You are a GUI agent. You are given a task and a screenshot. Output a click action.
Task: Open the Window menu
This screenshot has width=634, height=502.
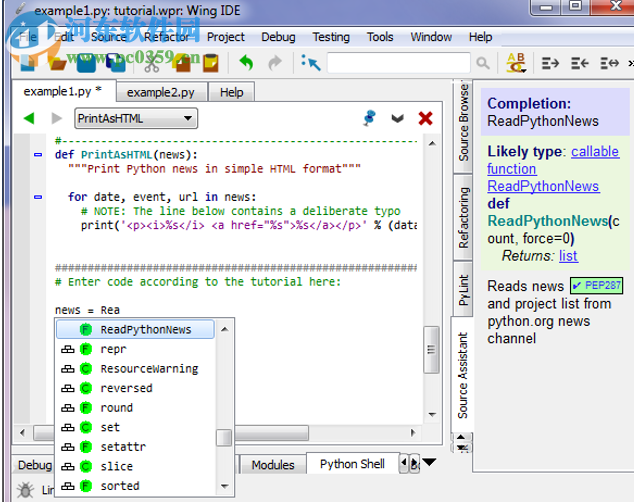[431, 37]
